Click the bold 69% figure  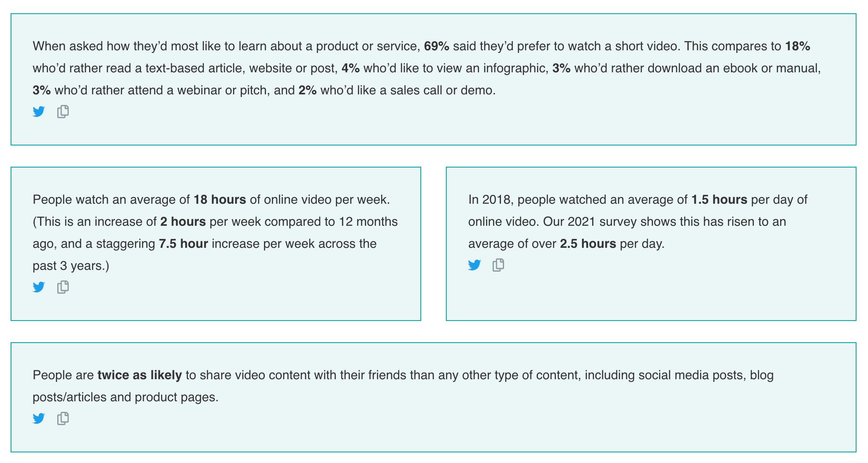pos(437,46)
